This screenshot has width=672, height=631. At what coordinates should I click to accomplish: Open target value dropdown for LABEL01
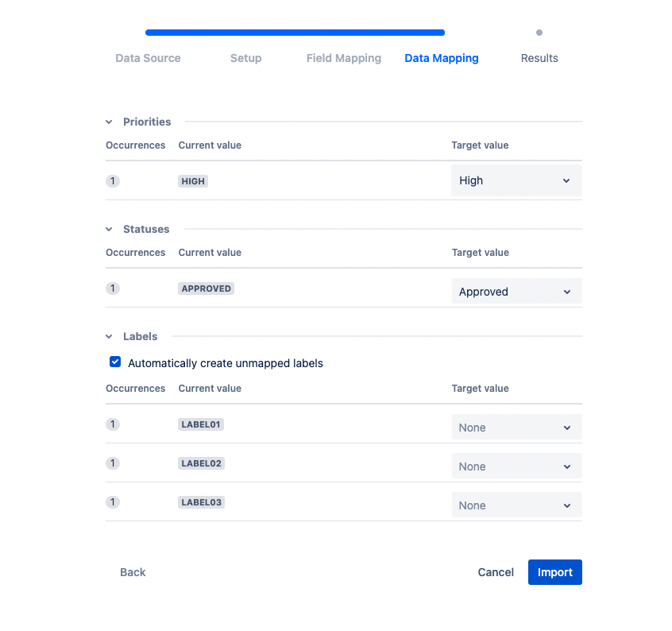516,428
